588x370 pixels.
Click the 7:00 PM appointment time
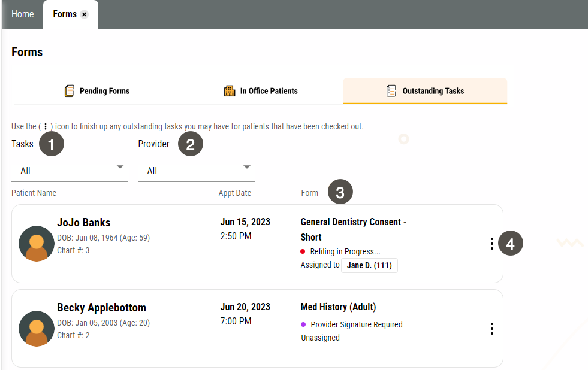(236, 322)
